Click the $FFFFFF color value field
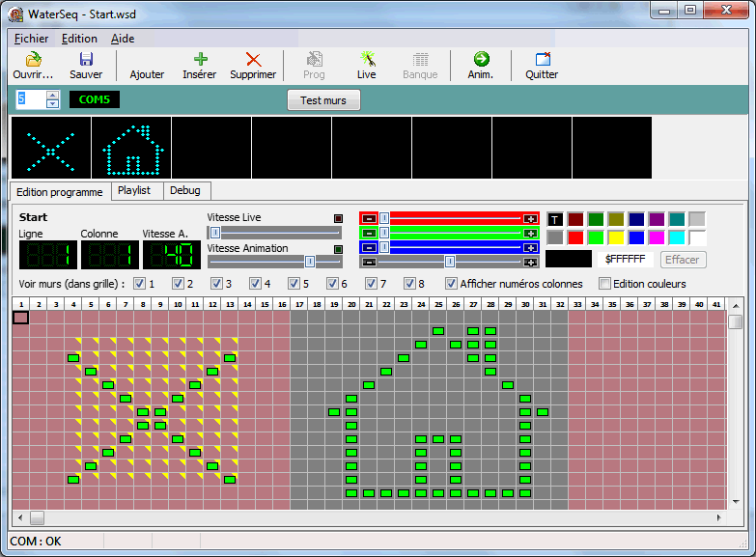 coord(626,260)
